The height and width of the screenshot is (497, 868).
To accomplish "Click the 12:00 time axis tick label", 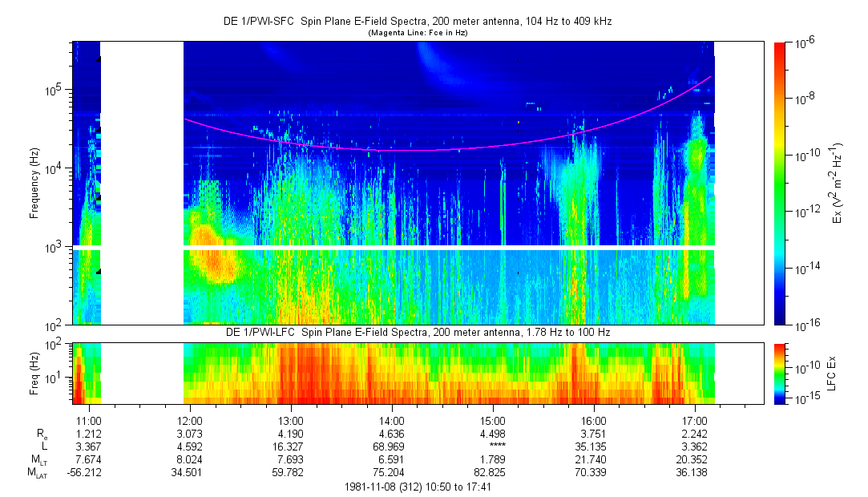I will pyautogui.click(x=189, y=420).
